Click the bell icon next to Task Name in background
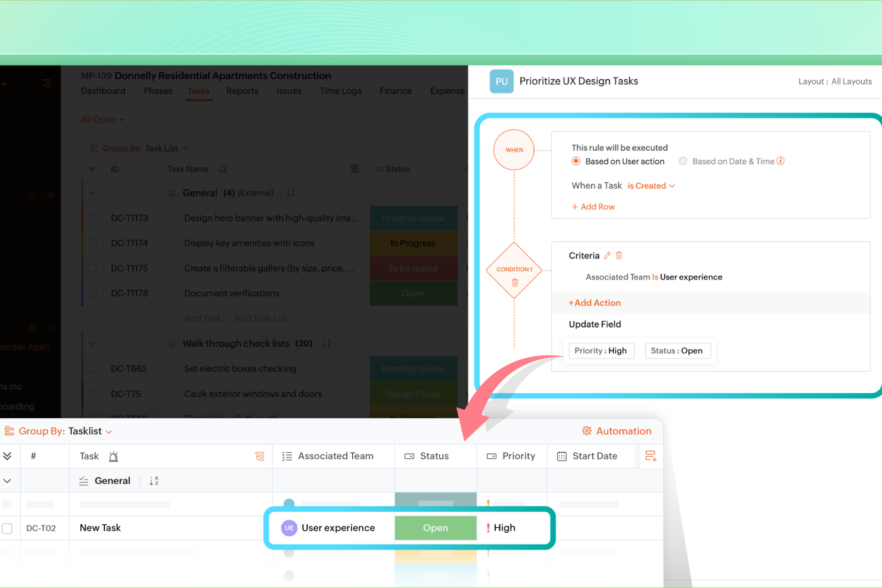The image size is (882, 588). pos(223,169)
